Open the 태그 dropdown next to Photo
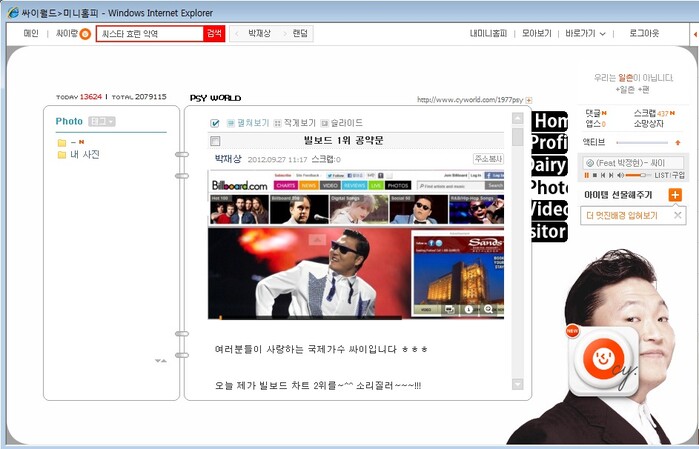Image resolution: width=699 pixels, height=449 pixels. [x=102, y=121]
